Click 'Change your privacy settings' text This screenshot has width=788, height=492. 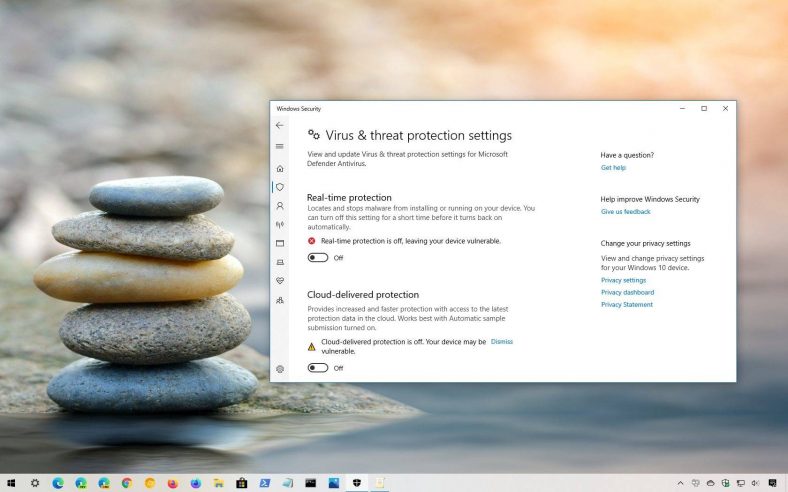645,243
